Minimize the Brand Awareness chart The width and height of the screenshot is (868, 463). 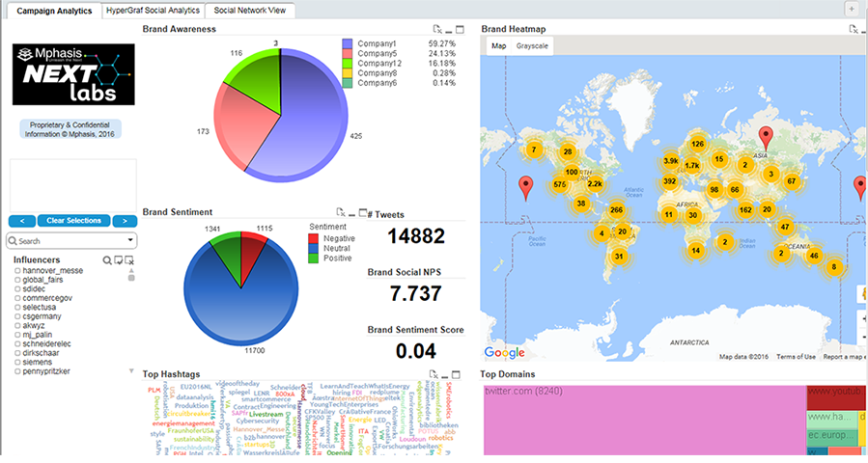449,32
